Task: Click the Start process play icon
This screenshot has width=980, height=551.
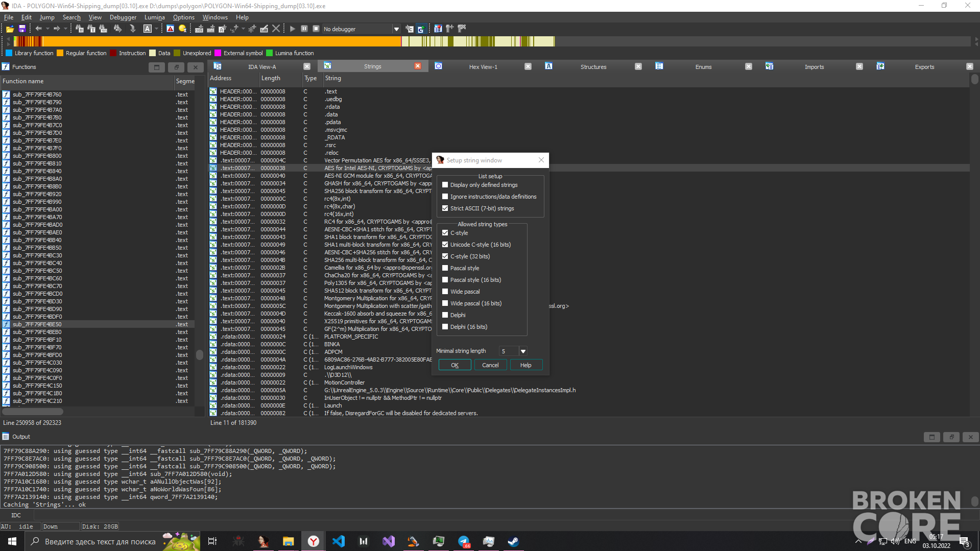Action: click(293, 29)
